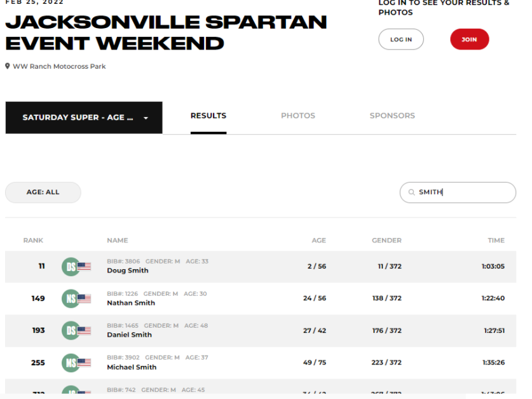
Task: Click the LOG IN button
Action: tap(400, 39)
